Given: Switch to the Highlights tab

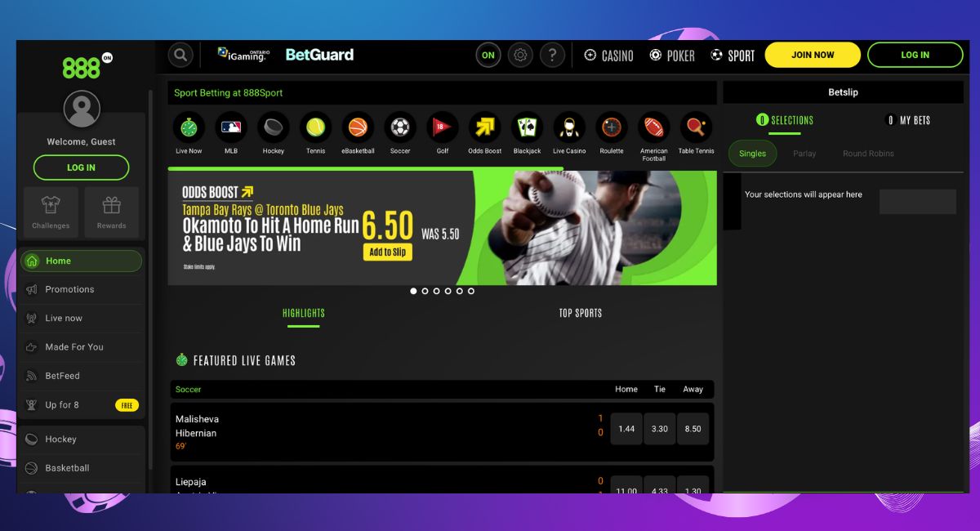Looking at the screenshot, I should tap(304, 314).
